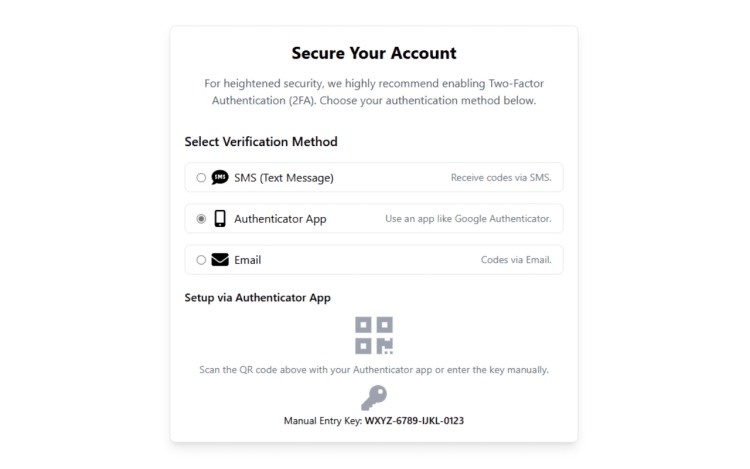Select the Email radio button
This screenshot has height=469, width=750.
[x=201, y=260]
